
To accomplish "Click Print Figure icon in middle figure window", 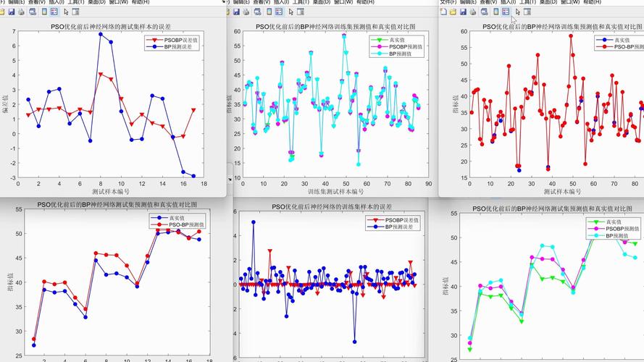I will pos(246,12).
